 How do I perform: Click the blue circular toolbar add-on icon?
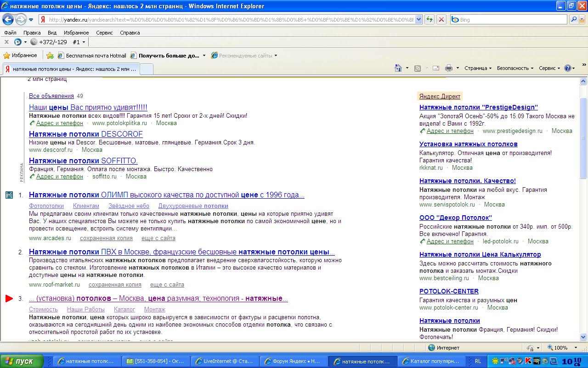18,42
